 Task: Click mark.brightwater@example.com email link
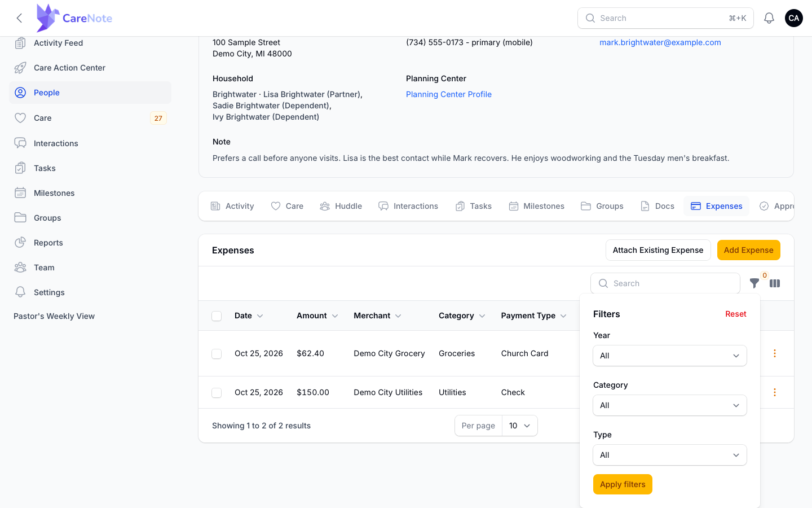[x=660, y=42]
